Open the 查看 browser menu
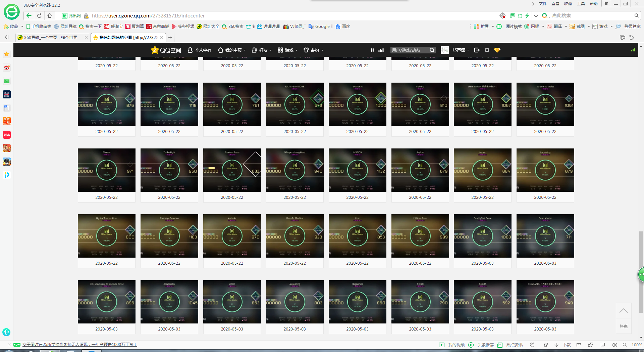Viewport: 644px width, 352px height. tap(555, 4)
